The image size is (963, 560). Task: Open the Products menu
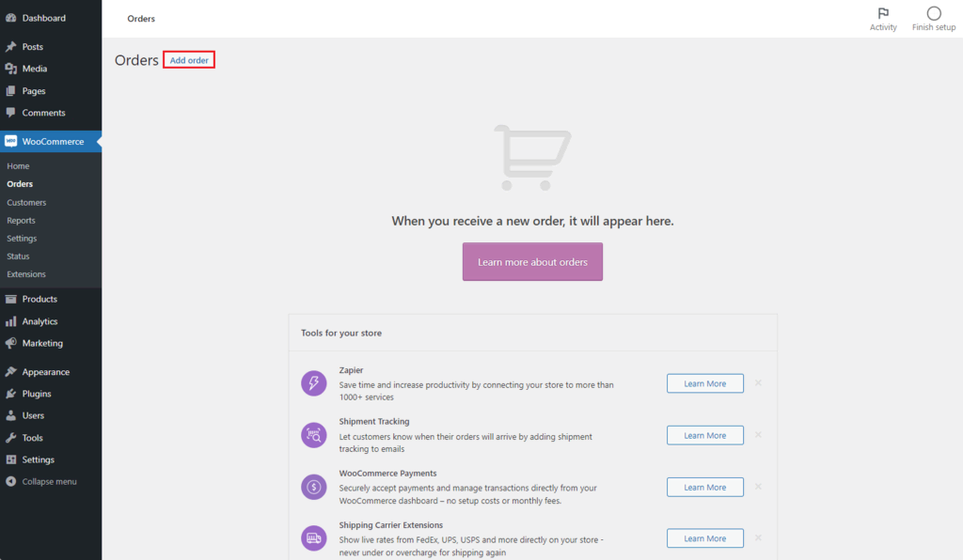pos(39,299)
